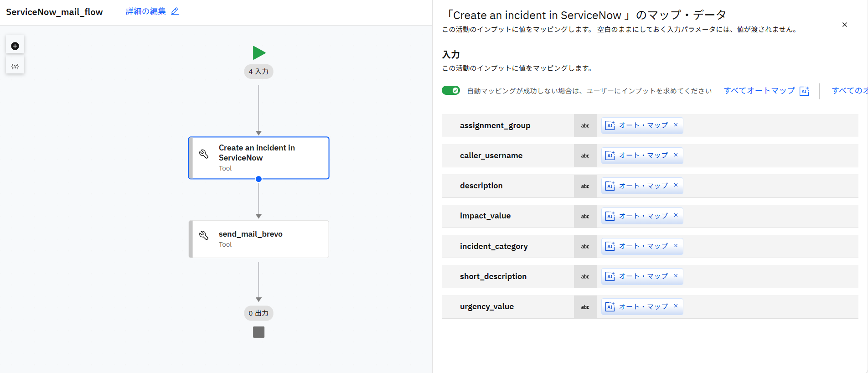Remove auto-map tag from description
This screenshot has height=373, width=868.
(676, 185)
